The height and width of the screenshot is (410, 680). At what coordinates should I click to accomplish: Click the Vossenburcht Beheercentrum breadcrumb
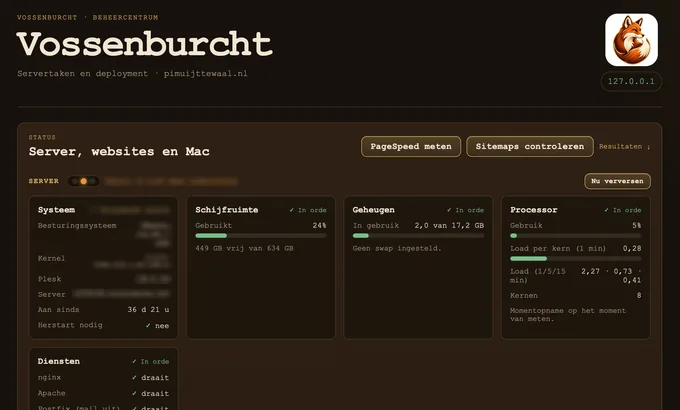88,18
